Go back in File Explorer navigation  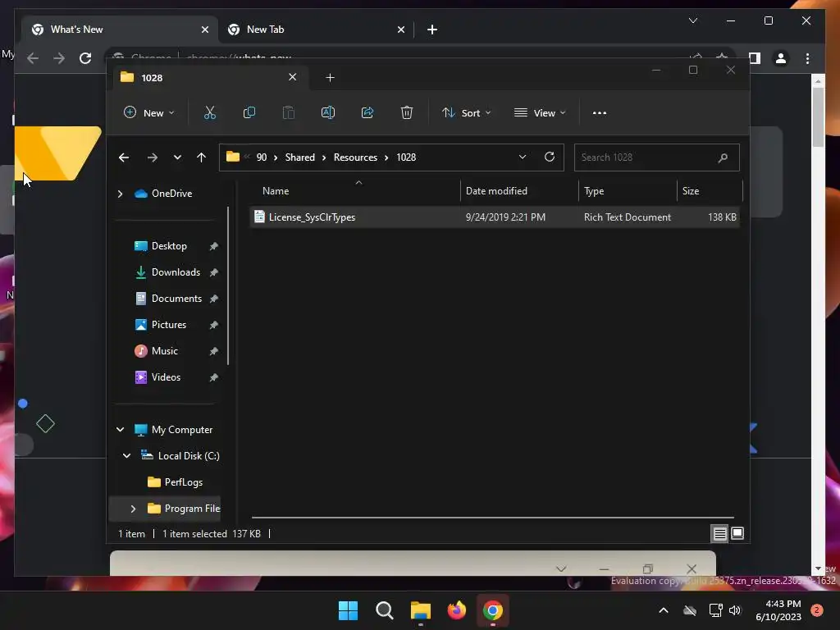[124, 157]
